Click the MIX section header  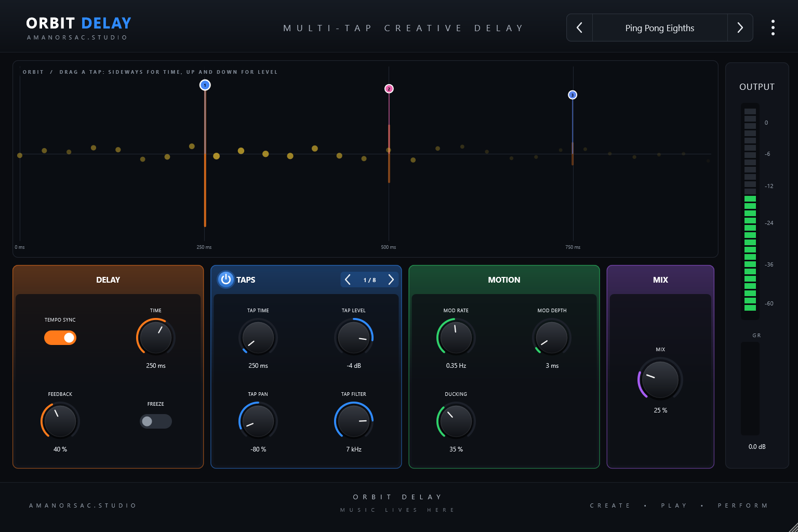point(660,280)
